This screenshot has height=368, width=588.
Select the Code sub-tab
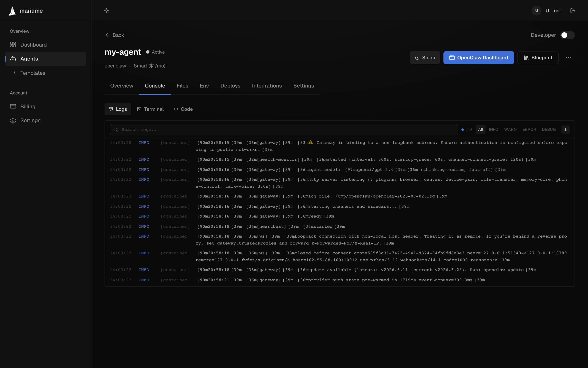tap(183, 109)
